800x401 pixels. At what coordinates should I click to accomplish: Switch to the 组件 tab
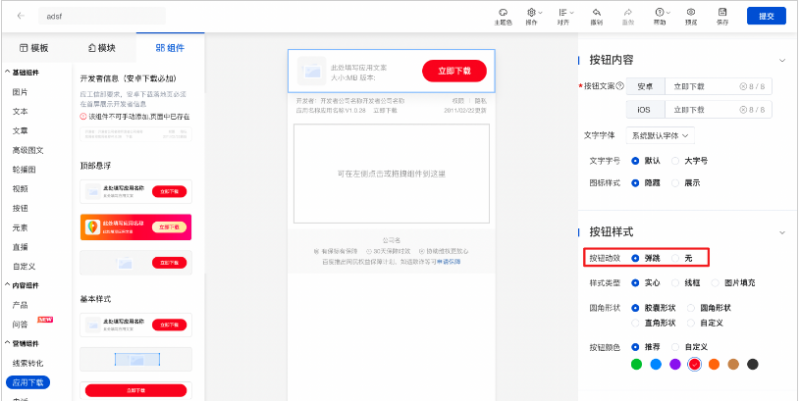(170, 48)
